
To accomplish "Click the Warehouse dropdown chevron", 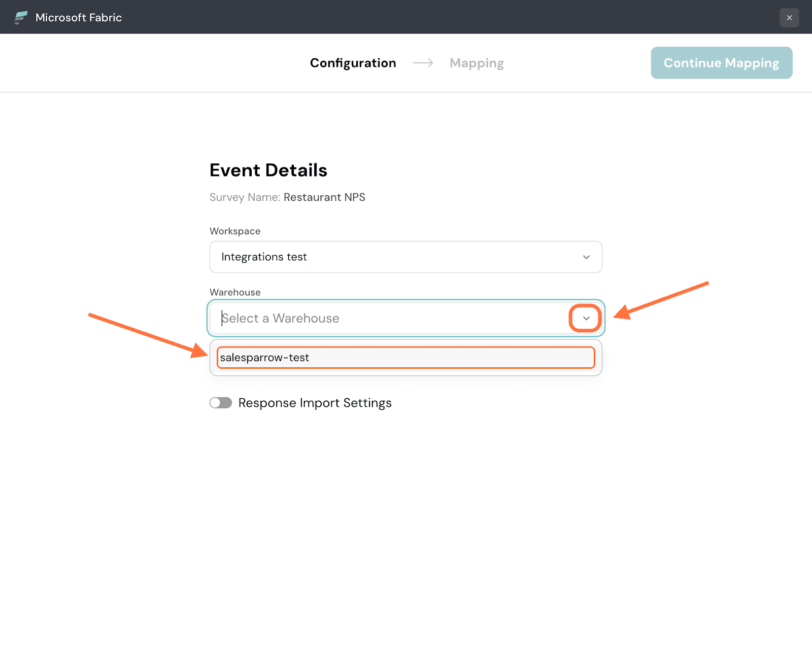I will (x=586, y=319).
